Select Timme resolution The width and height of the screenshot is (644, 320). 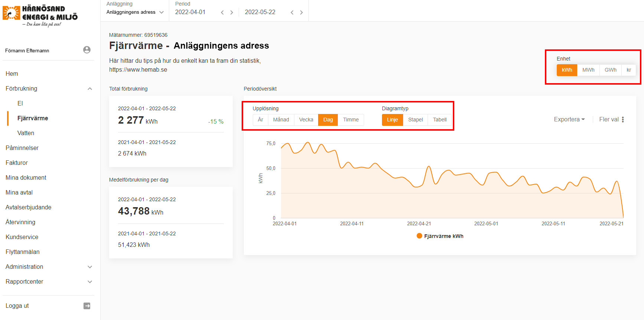351,120
